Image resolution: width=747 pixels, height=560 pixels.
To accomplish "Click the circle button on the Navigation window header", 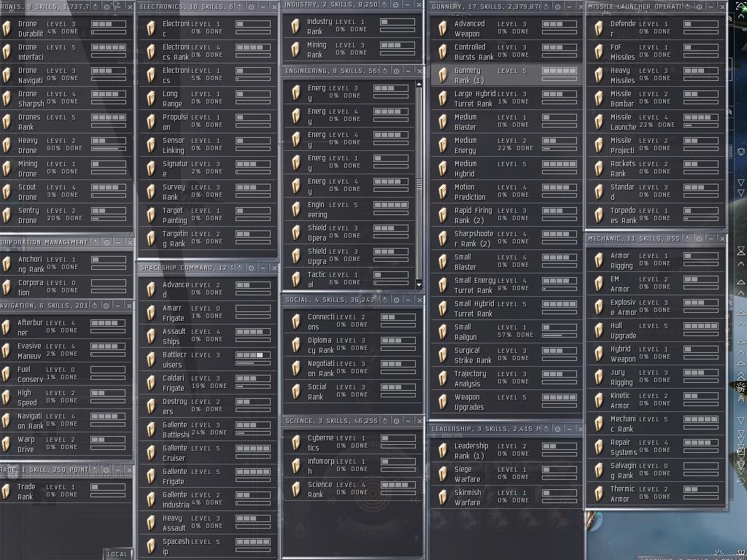I will [107, 306].
